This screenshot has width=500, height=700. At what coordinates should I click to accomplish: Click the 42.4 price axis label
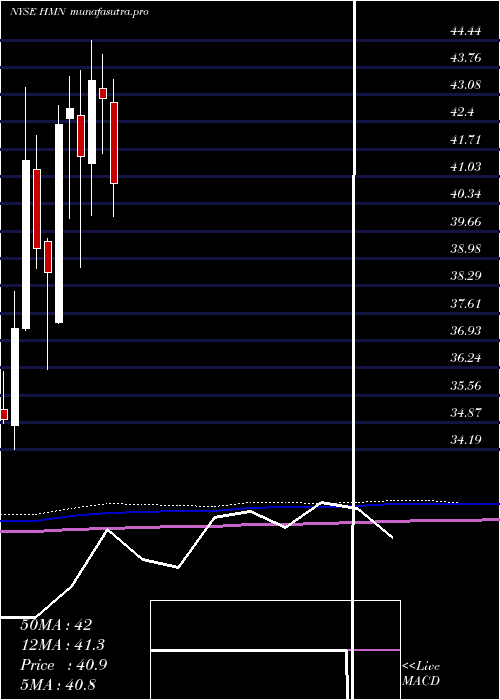point(462,112)
